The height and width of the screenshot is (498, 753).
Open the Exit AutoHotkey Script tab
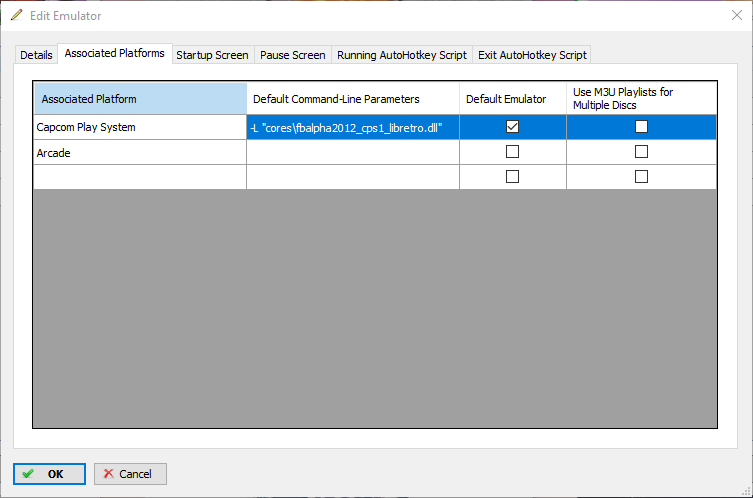point(532,55)
